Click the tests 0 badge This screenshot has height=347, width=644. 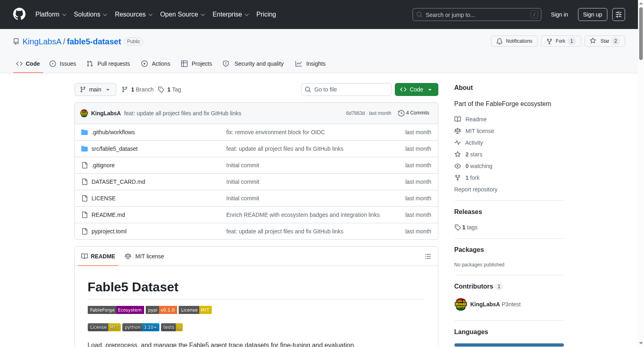click(172, 327)
